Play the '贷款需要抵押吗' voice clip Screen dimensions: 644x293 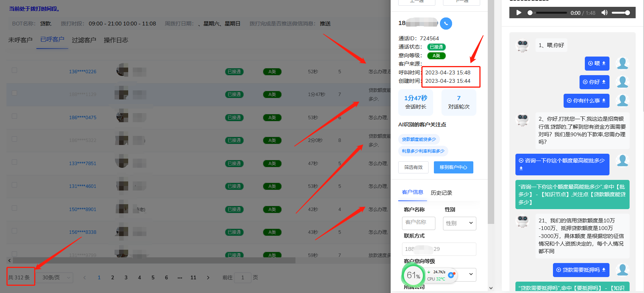(x=559, y=270)
